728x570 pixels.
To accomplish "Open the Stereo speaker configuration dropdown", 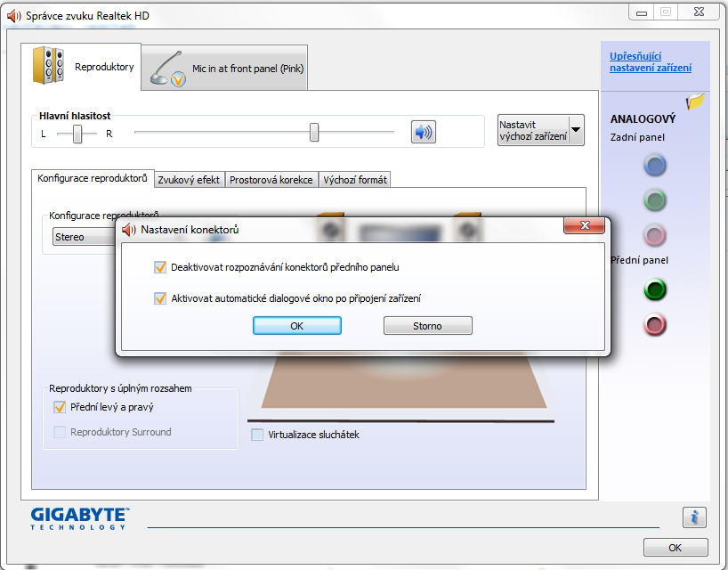I will [85, 237].
